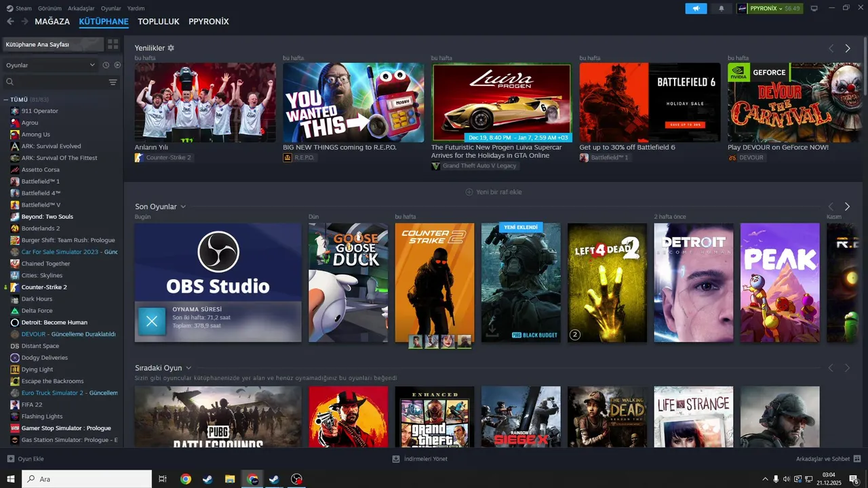The width and height of the screenshot is (868, 488).
Task: Open Goose Goose Duck cover
Action: 348,283
